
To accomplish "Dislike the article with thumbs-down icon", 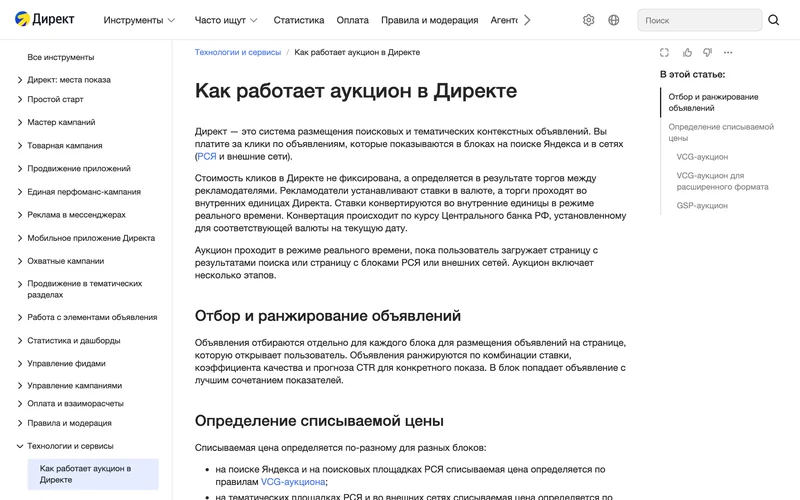I will pos(707,53).
